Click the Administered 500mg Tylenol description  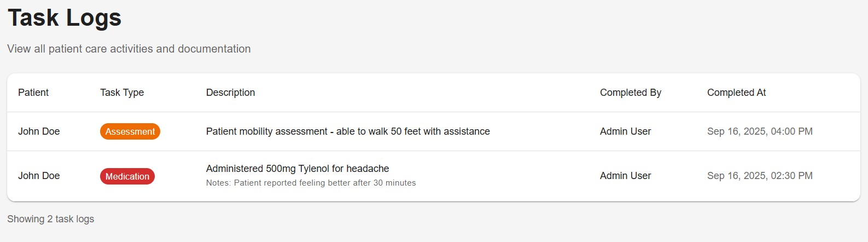point(298,169)
